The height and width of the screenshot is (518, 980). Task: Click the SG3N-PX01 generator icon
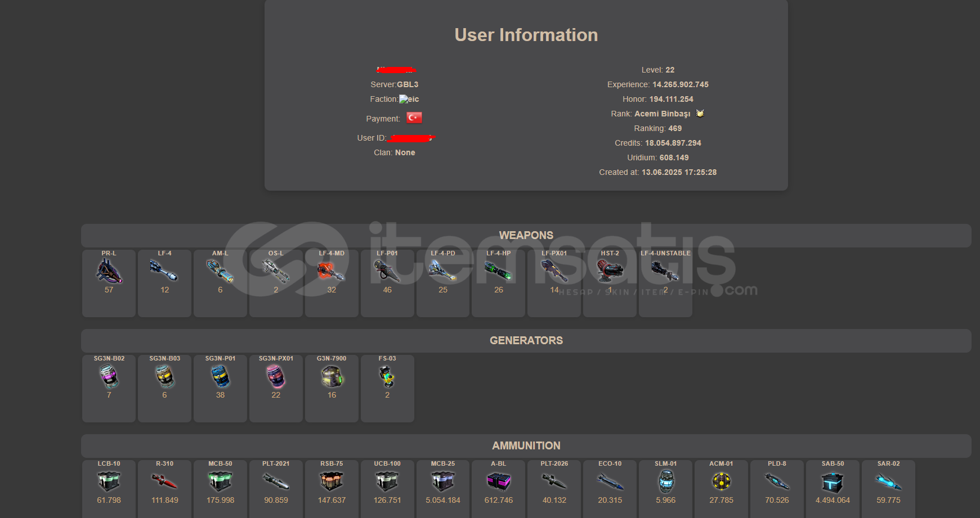276,376
